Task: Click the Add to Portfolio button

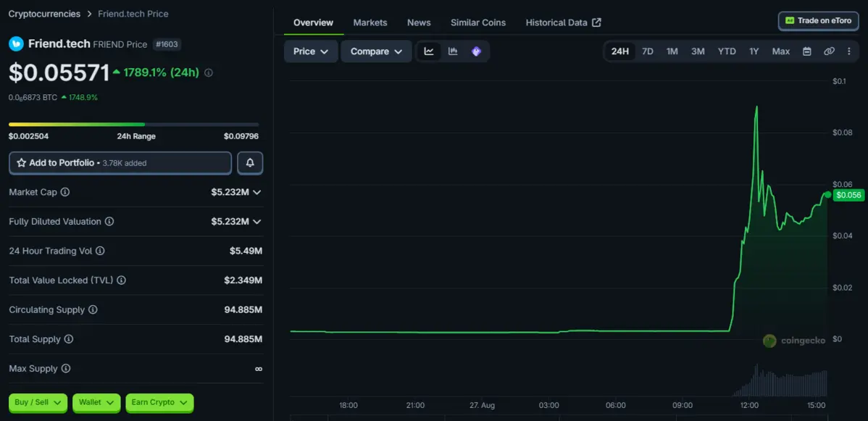Action: point(120,163)
